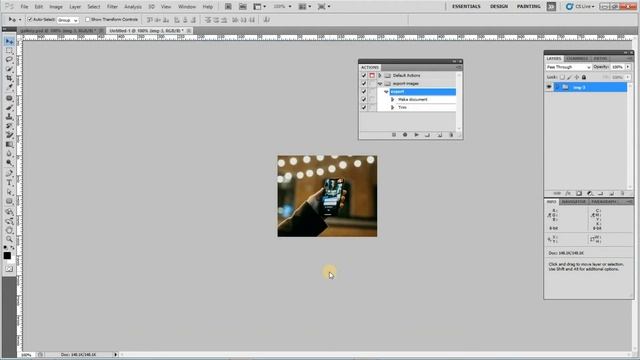The image size is (640, 360).
Task: Select the Spot Healing Brush tool
Action: pos(9,98)
